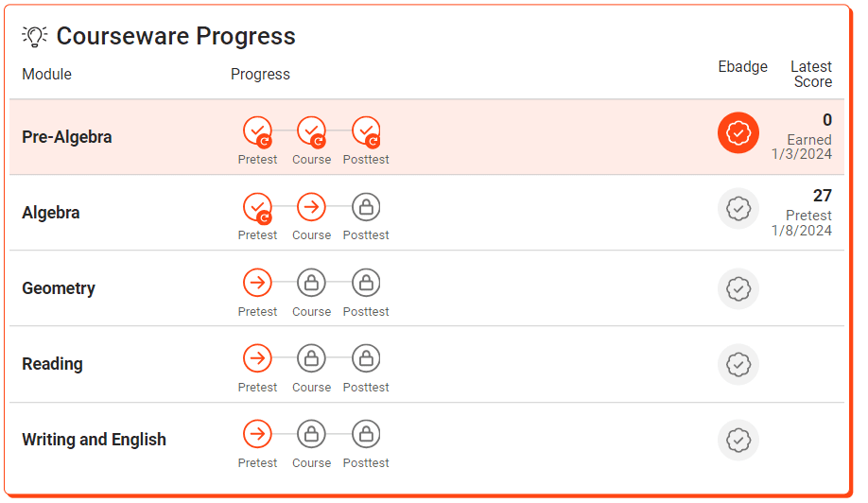
Task: Select the Pre-Algebra module name
Action: pos(67,137)
